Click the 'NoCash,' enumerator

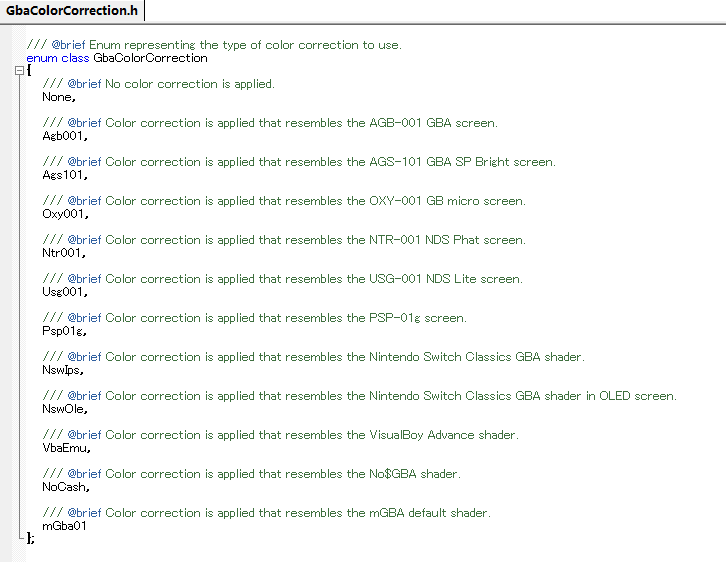pyautogui.click(x=66, y=487)
